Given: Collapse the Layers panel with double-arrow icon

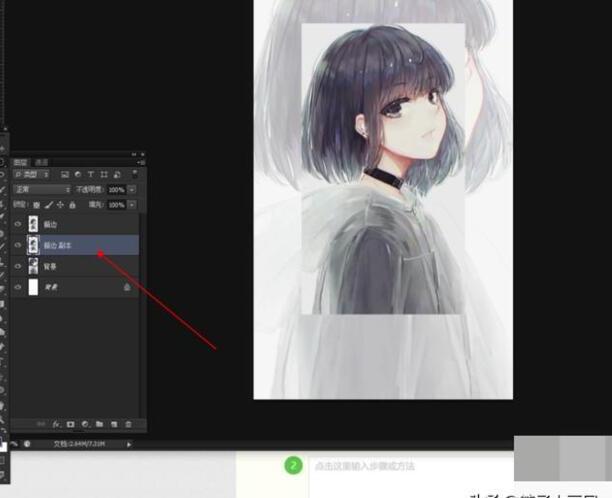Looking at the screenshot, I should click(x=134, y=155).
